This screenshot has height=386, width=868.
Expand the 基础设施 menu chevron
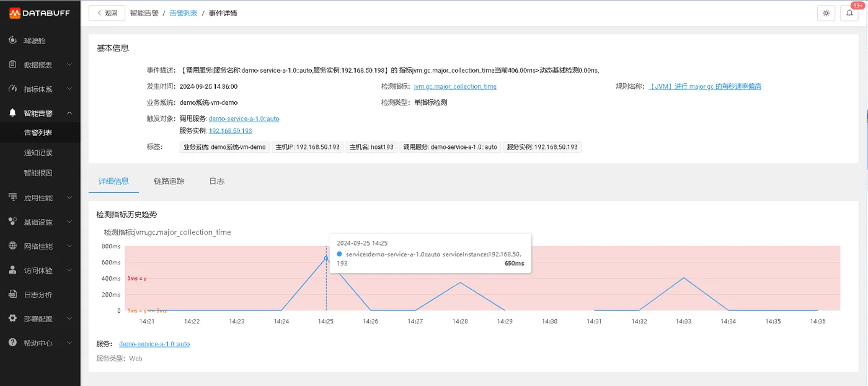pyautogui.click(x=69, y=222)
